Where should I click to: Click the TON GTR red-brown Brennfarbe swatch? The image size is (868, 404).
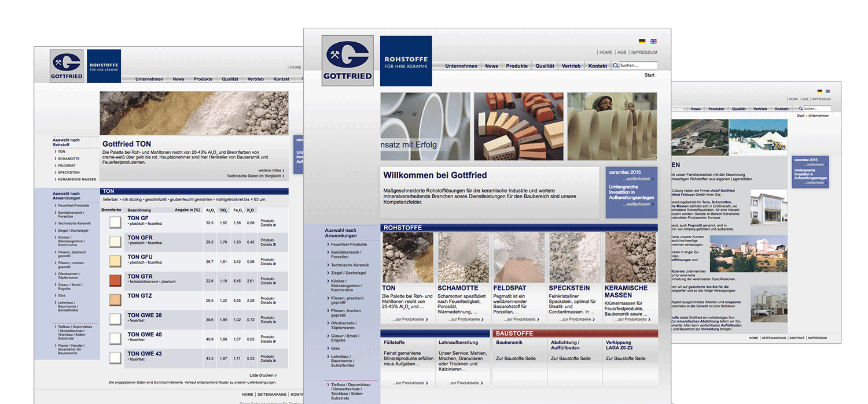[115, 281]
